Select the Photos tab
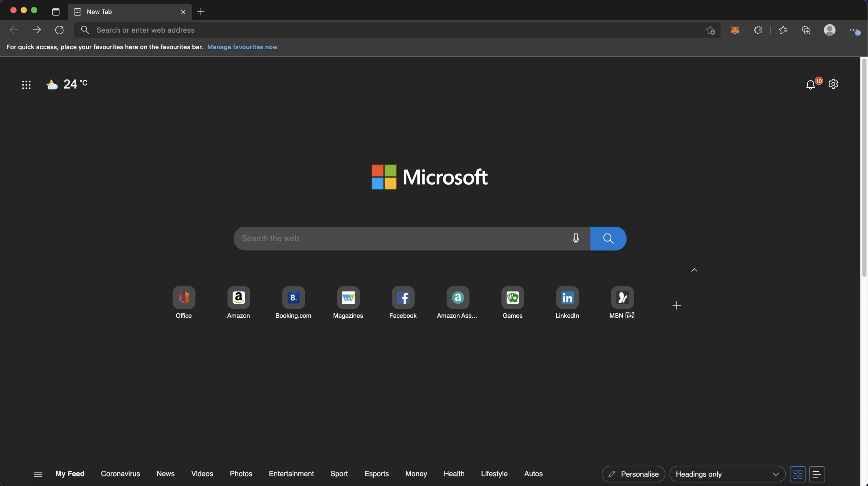868x486 pixels. tap(241, 474)
